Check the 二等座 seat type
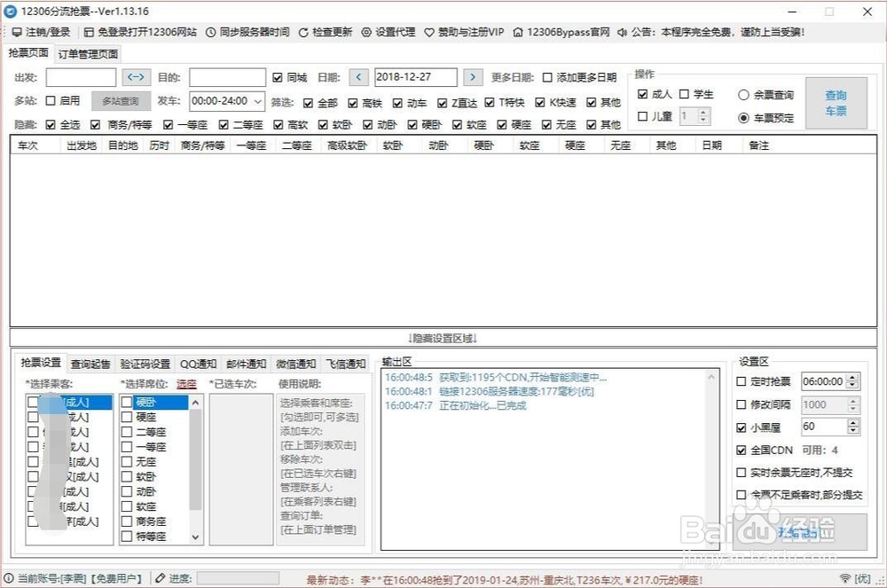Image resolution: width=887 pixels, height=588 pixels. pyautogui.click(x=127, y=432)
